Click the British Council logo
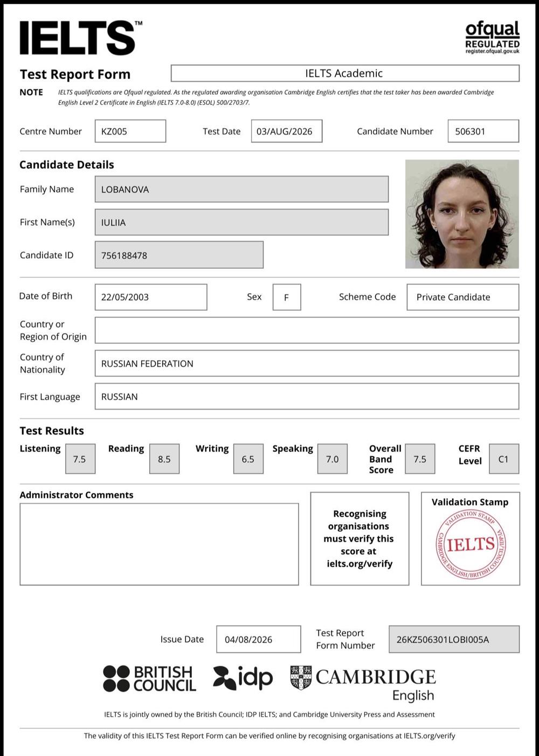This screenshot has width=539, height=756. pos(149,678)
